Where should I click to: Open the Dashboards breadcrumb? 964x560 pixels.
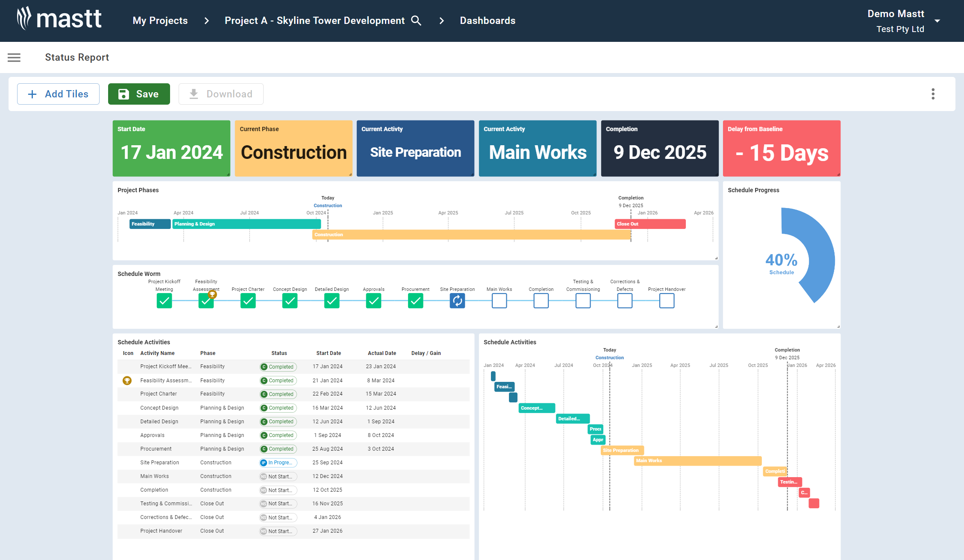[x=488, y=21]
